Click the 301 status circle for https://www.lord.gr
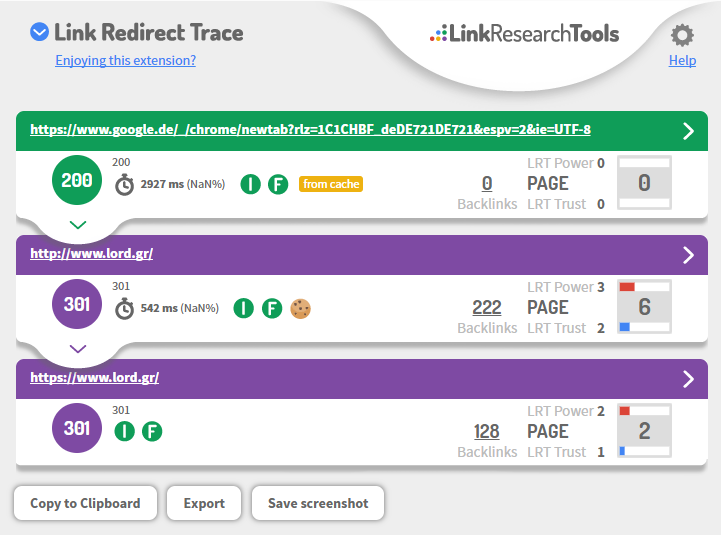The image size is (721, 535). pos(77,428)
